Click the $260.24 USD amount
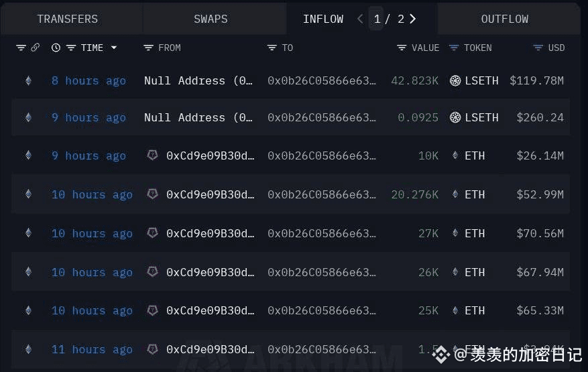This screenshot has height=372, width=588. 540,118
